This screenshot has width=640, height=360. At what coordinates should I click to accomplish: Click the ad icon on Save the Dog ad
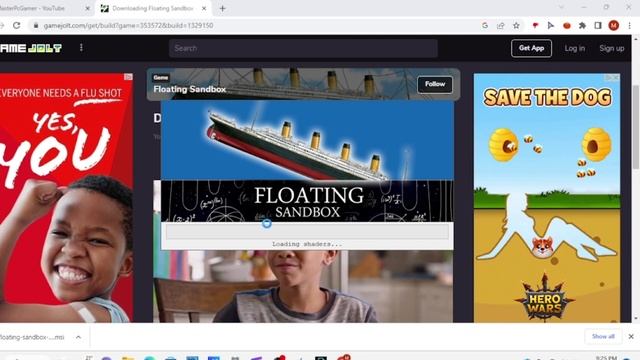tap(611, 78)
